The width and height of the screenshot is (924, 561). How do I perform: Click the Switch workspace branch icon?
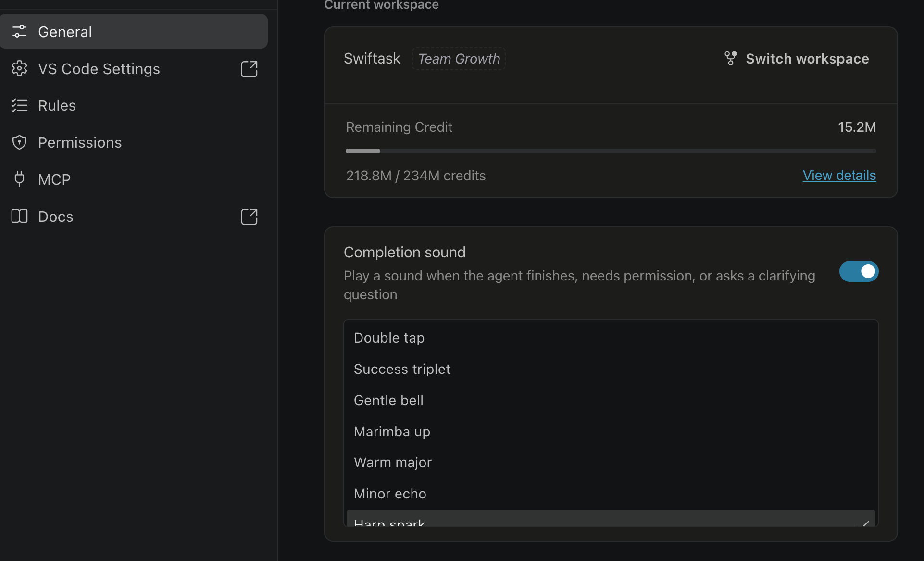(x=730, y=59)
